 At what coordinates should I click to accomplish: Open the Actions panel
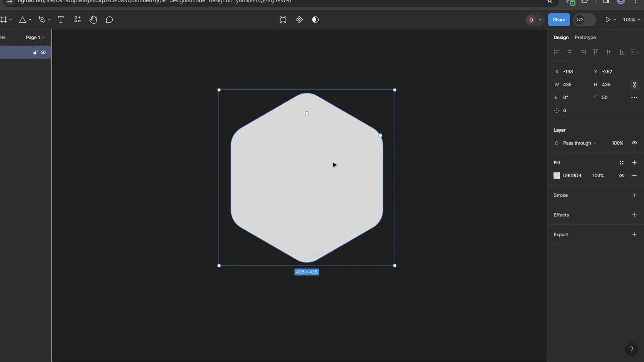point(77,19)
